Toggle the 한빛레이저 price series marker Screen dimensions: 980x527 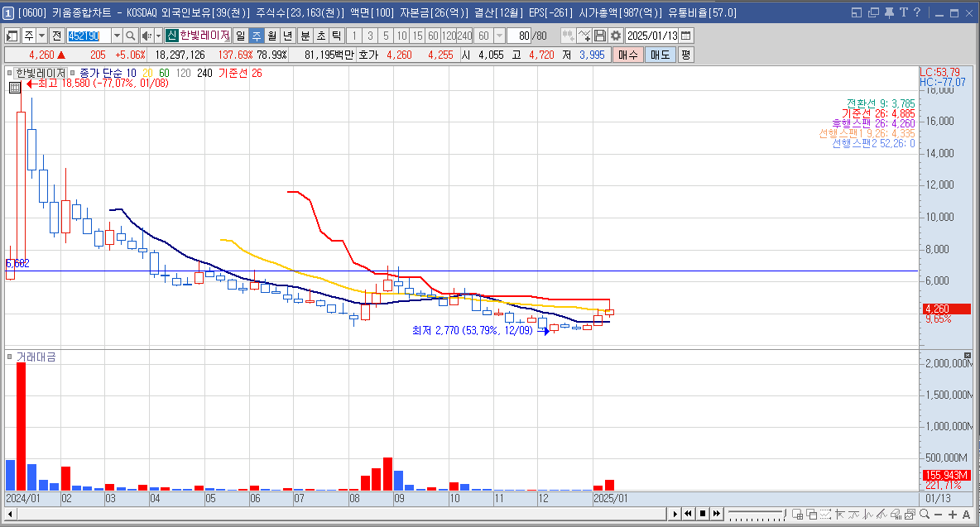point(10,73)
